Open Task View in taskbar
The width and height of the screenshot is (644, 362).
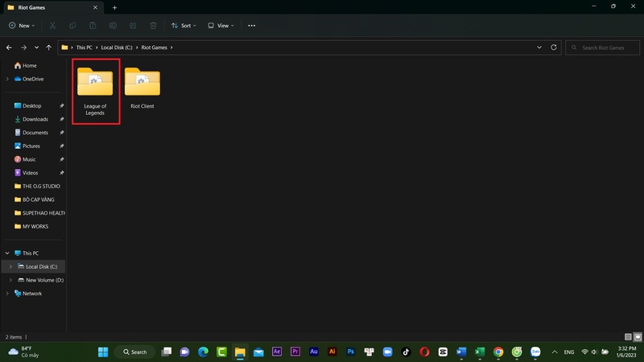[x=167, y=352]
